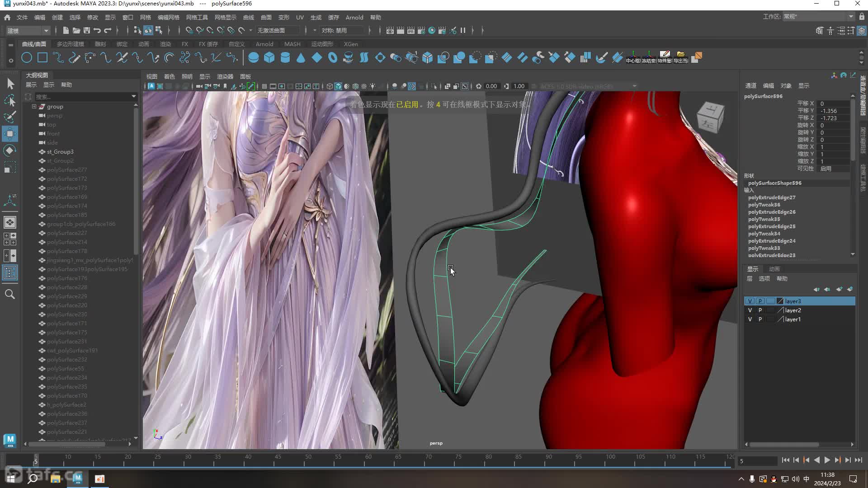The image size is (868, 488).
Task: Open the 无激活曲面 live surface dropdown
Action: (278, 30)
